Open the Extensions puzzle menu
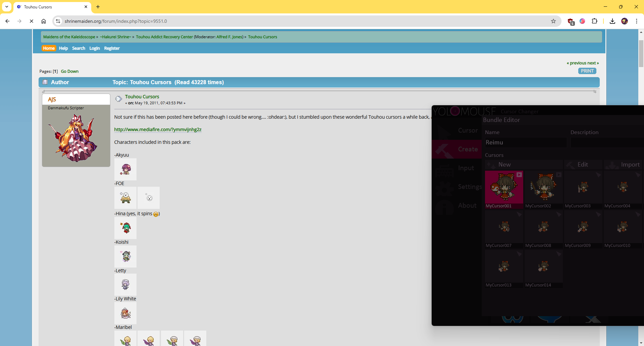The image size is (644, 346). click(x=594, y=21)
